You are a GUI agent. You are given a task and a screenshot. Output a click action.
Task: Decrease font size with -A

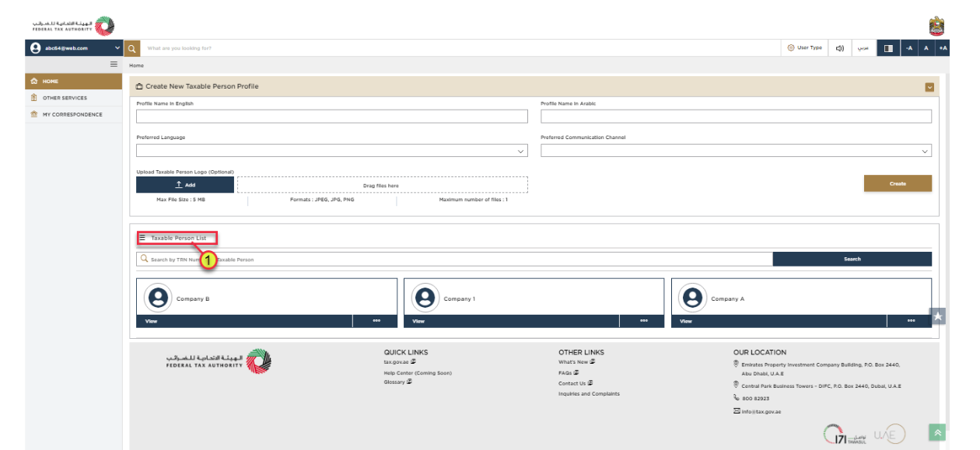point(908,48)
